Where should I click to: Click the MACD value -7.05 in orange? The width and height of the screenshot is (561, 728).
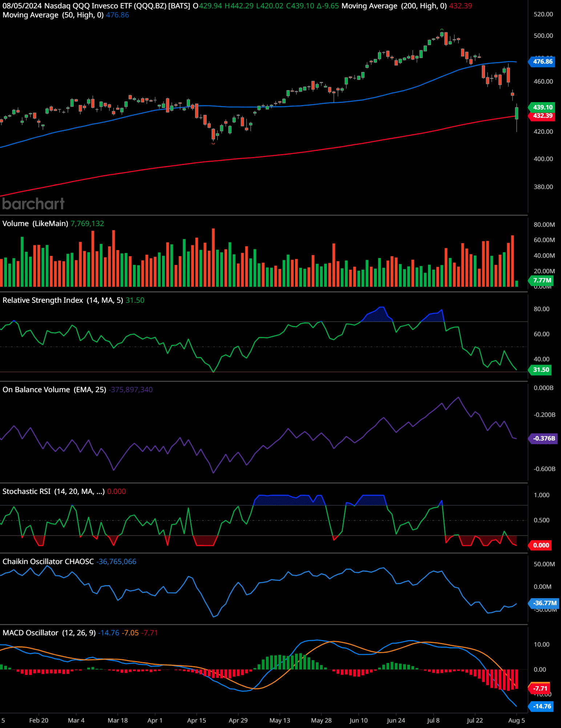pos(130,633)
